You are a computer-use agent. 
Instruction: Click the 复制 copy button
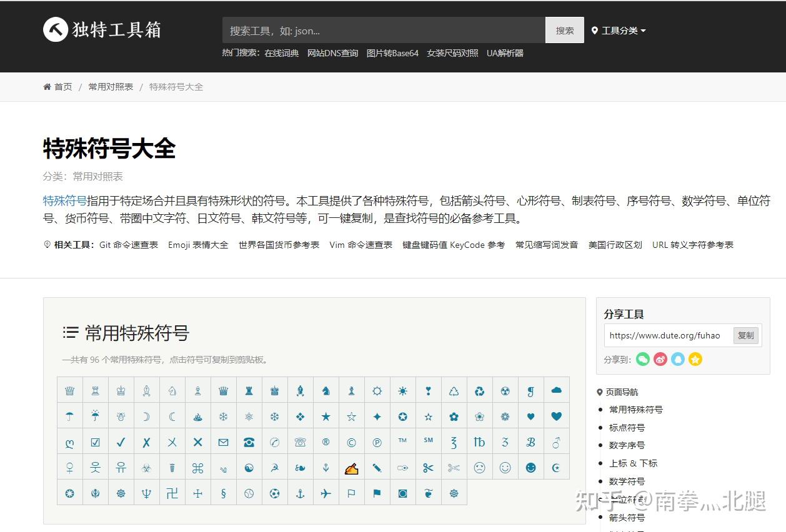(745, 335)
